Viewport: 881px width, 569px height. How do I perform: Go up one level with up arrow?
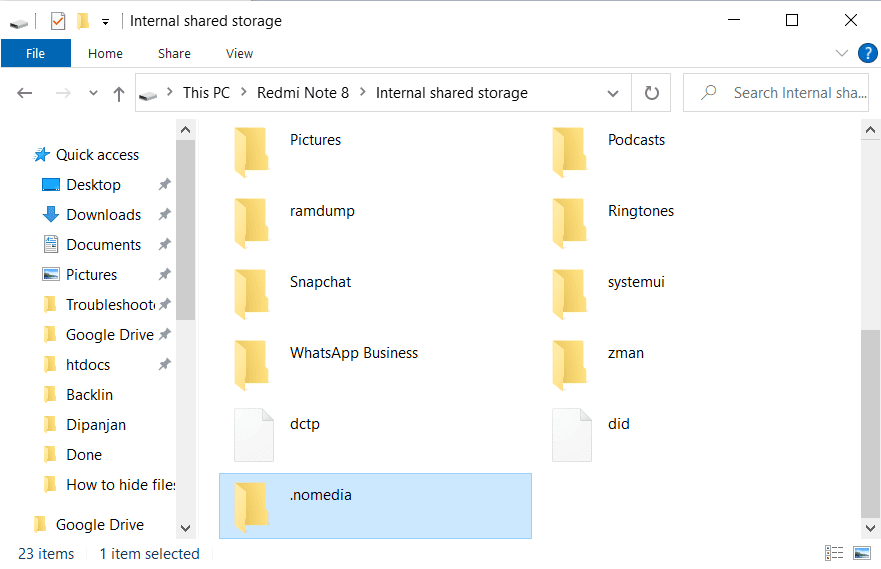pos(119,93)
